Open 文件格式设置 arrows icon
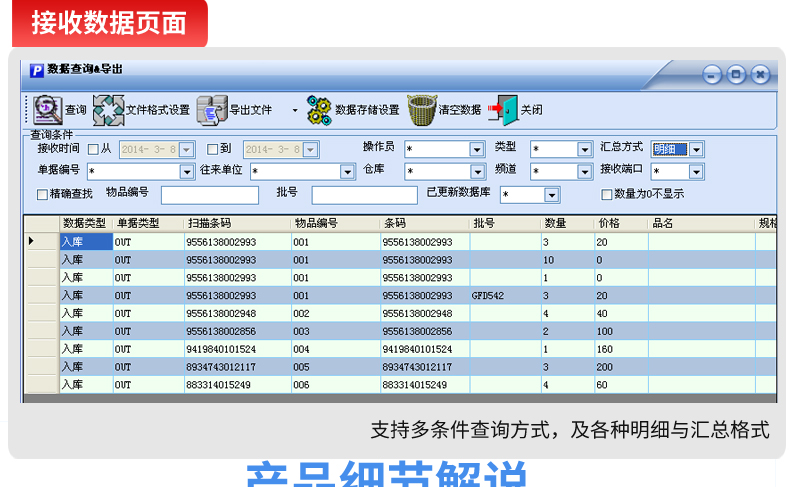Image resolution: width=790 pixels, height=487 pixels. tap(108, 110)
